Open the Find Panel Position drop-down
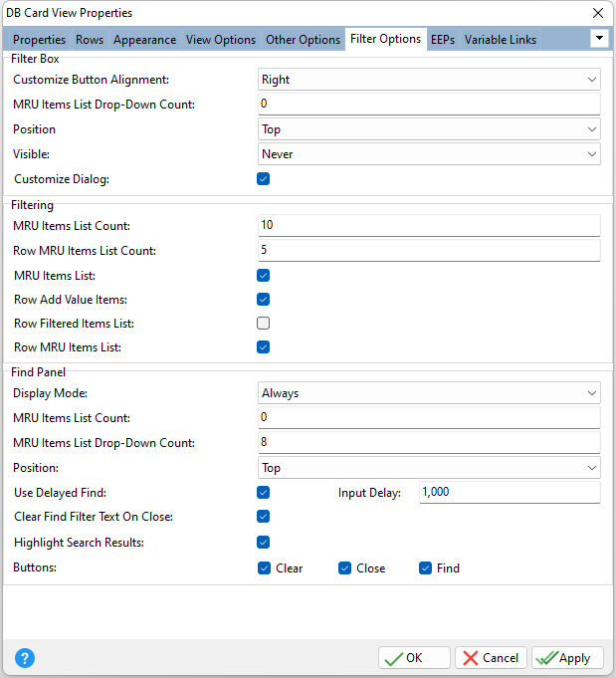Viewport: 616px width, 678px height. pos(429,467)
